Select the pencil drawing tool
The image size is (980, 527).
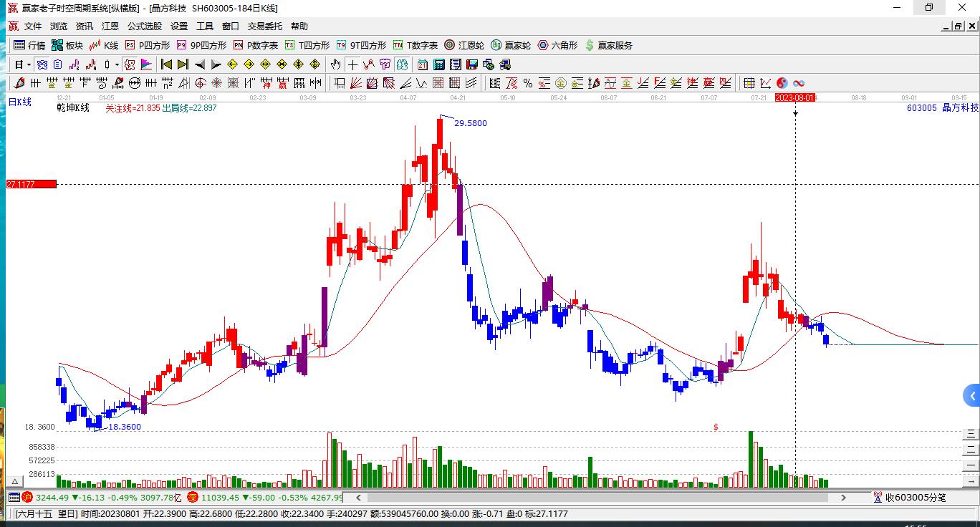point(19,83)
